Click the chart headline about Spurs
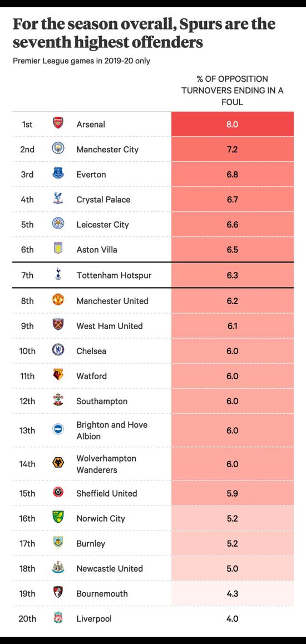The image size is (306, 644). tap(144, 33)
